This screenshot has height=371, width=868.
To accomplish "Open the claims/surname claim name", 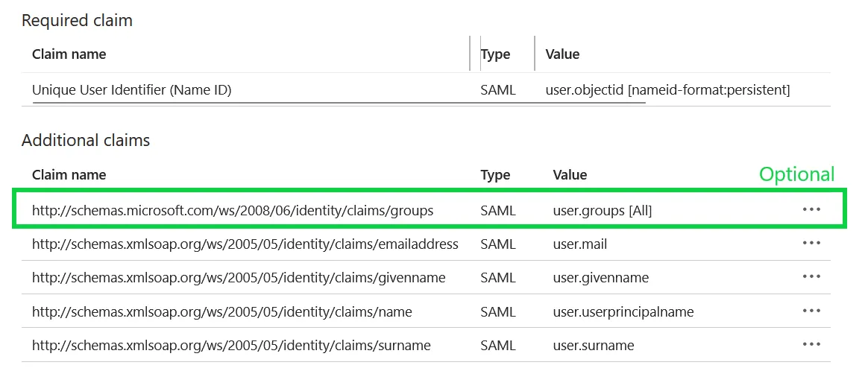I will (x=231, y=346).
